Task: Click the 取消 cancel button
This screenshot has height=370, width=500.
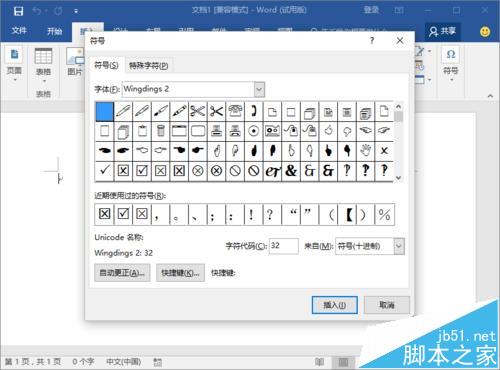Action: click(387, 305)
